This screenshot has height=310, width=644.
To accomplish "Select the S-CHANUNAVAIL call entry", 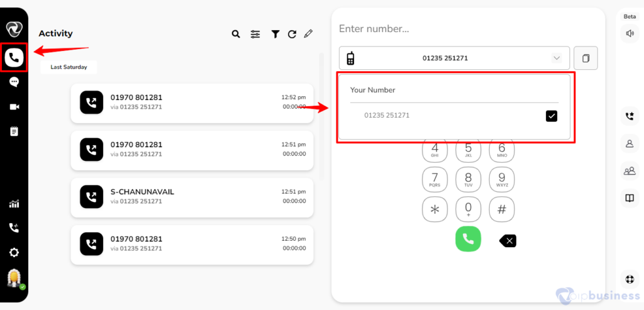I will click(x=192, y=197).
